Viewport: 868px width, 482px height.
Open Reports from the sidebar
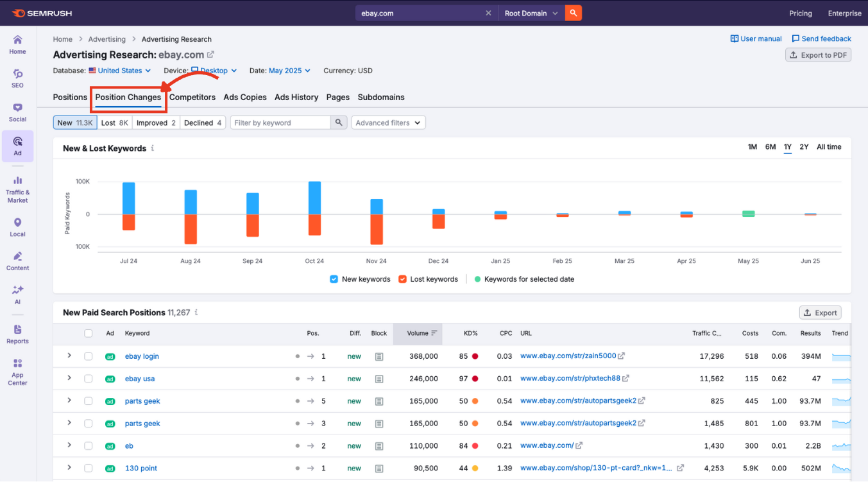coord(17,331)
